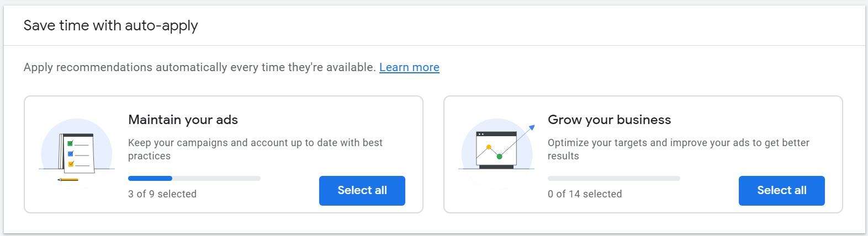The width and height of the screenshot is (868, 236).
Task: Click the Grow your business card title
Action: pos(609,120)
